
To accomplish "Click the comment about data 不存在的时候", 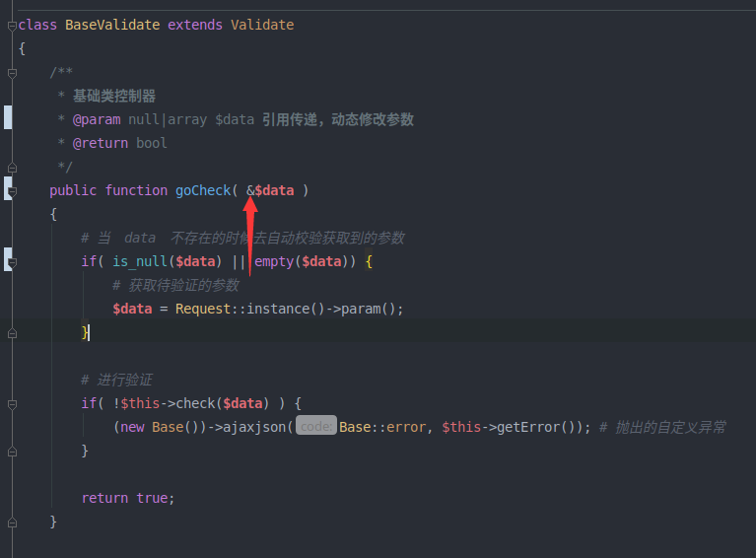I will [x=243, y=238].
